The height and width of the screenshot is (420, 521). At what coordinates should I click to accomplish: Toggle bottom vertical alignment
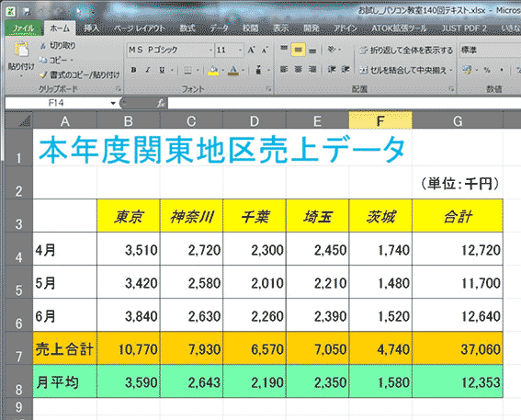click(312, 50)
